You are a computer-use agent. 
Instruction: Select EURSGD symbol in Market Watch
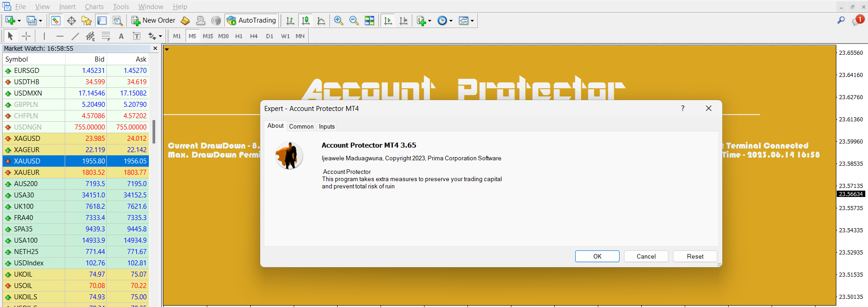click(x=27, y=71)
